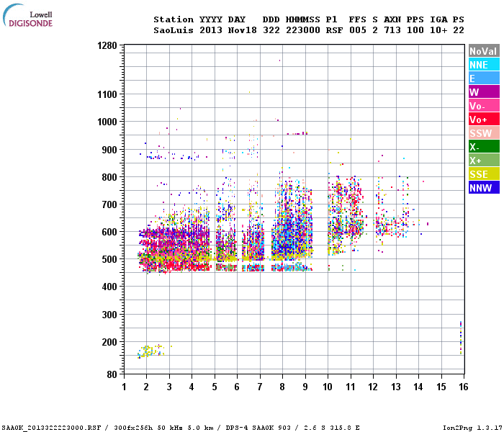This screenshot has height=432, width=504.
Task: Click the x-axis label 3
Action: pyautogui.click(x=169, y=387)
